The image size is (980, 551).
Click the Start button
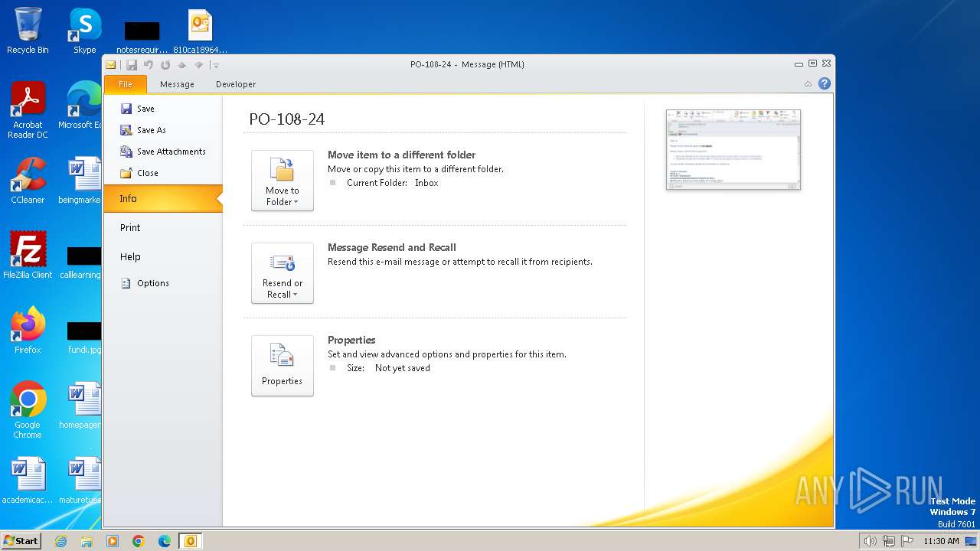[21, 540]
